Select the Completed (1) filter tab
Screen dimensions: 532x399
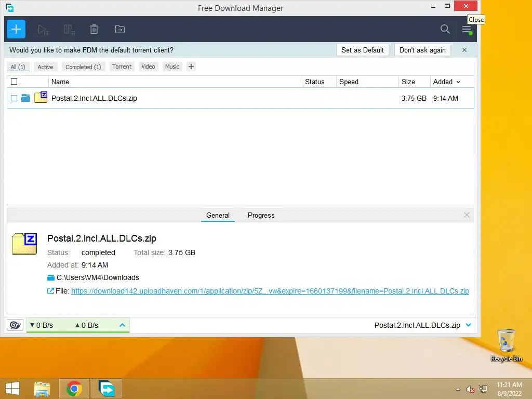pos(84,67)
